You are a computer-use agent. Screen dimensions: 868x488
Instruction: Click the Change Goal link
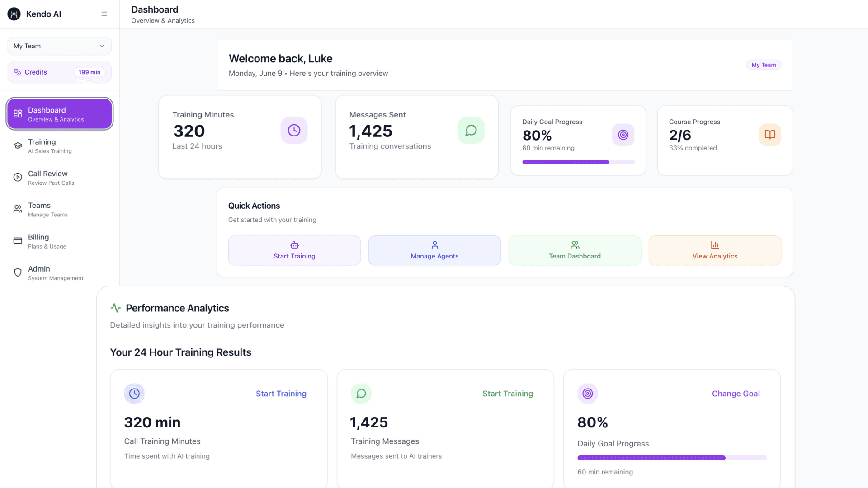click(x=736, y=394)
